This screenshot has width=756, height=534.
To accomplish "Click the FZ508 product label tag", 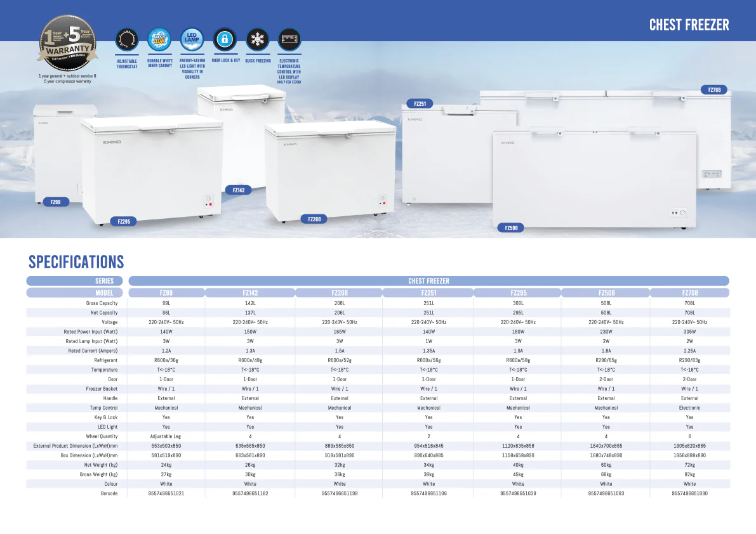I will click(511, 228).
